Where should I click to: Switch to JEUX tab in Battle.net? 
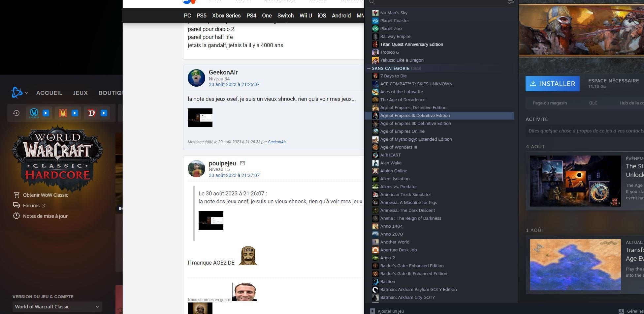80,93
